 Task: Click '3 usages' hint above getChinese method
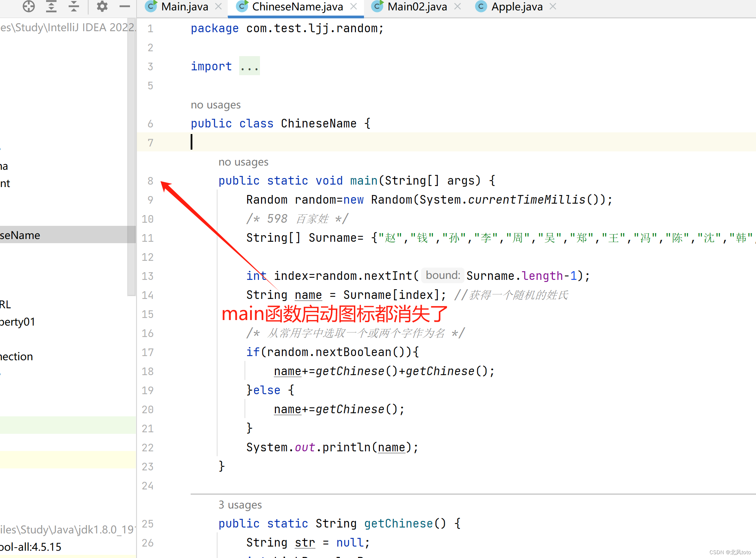click(x=240, y=505)
